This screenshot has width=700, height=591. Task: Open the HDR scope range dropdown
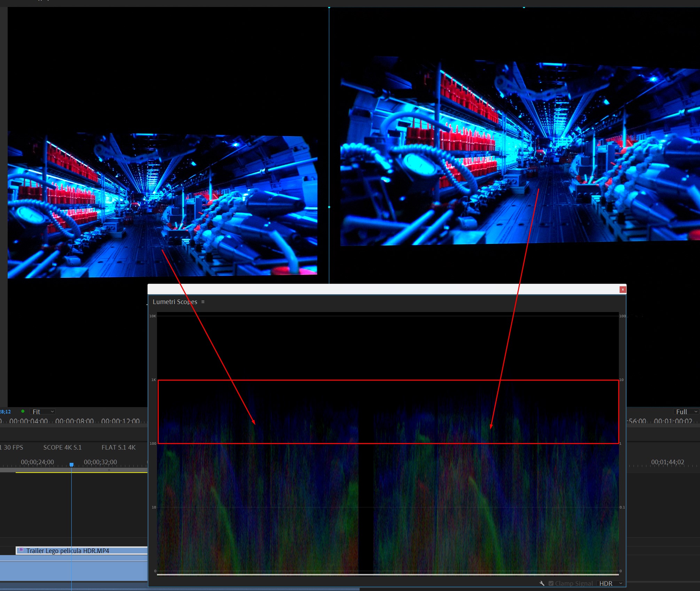coord(610,583)
